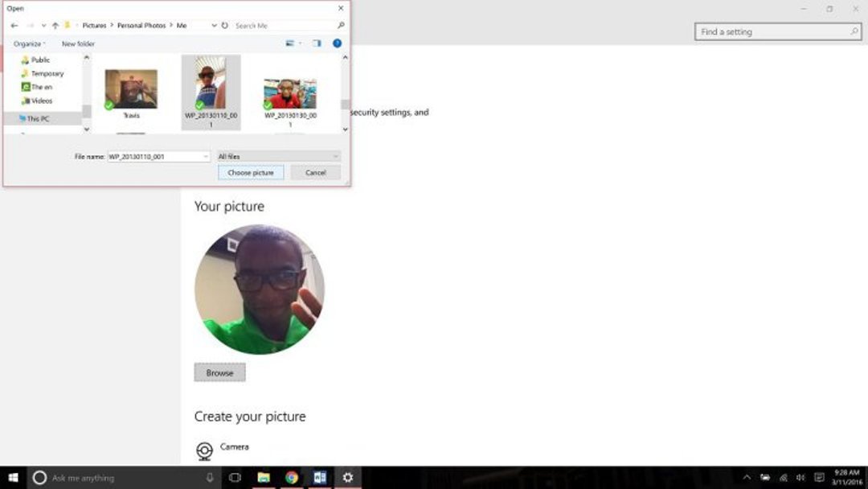868x489 pixels.
Task: Click the search magnifier in Open dialog
Action: (x=341, y=26)
